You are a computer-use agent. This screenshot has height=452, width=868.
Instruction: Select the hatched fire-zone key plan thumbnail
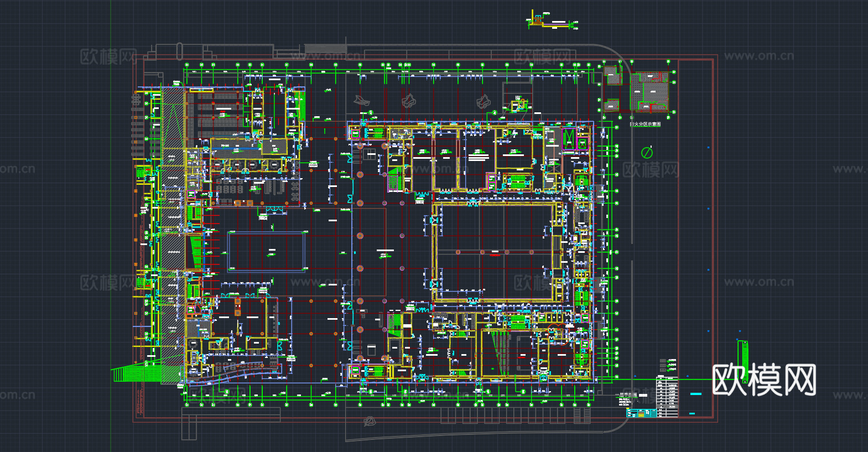[x=649, y=92]
